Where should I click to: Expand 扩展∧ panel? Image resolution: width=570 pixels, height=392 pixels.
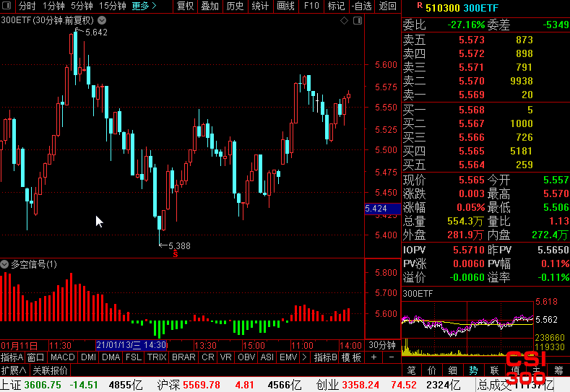(14, 370)
